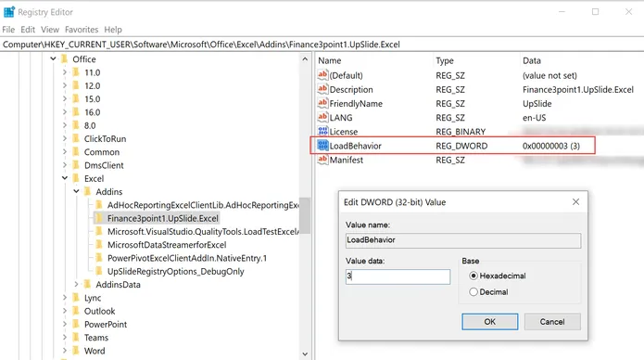
Task: Click the tree pane vertical scrollbar thumb
Action: 305,215
